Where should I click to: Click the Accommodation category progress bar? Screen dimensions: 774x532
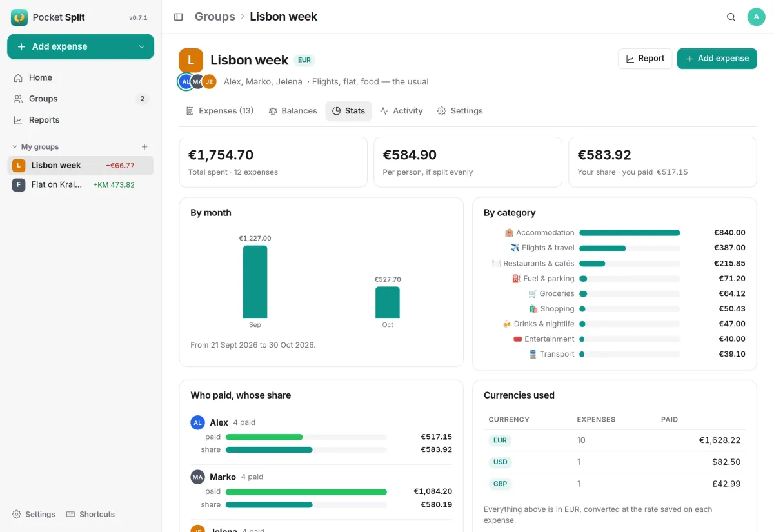coord(630,233)
